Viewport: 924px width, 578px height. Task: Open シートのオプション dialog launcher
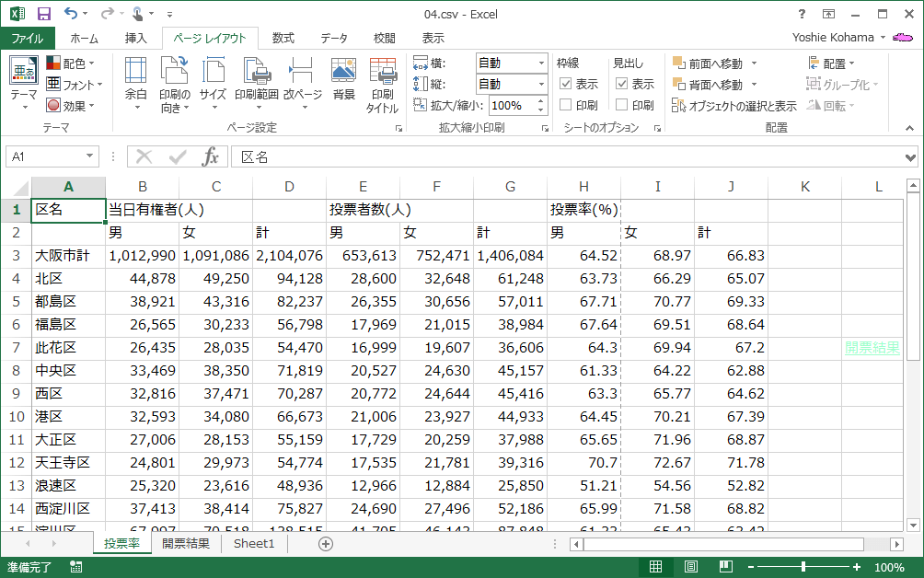click(658, 129)
